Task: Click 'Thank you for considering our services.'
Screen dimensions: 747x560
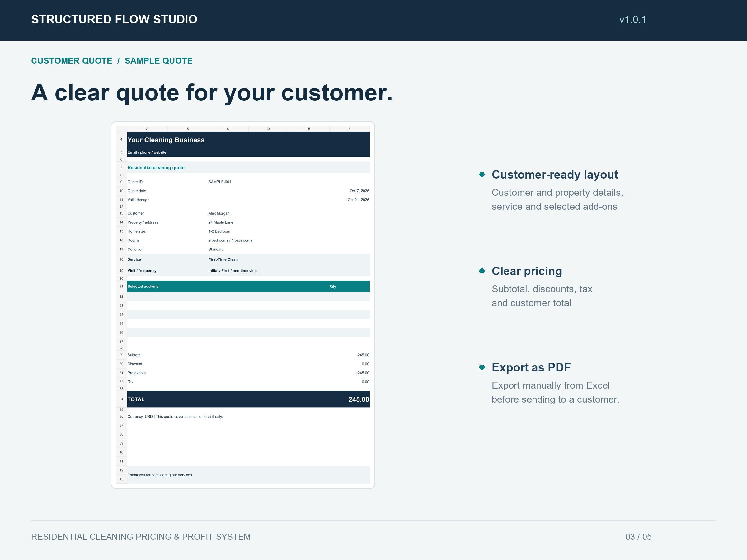Action: [160, 475]
